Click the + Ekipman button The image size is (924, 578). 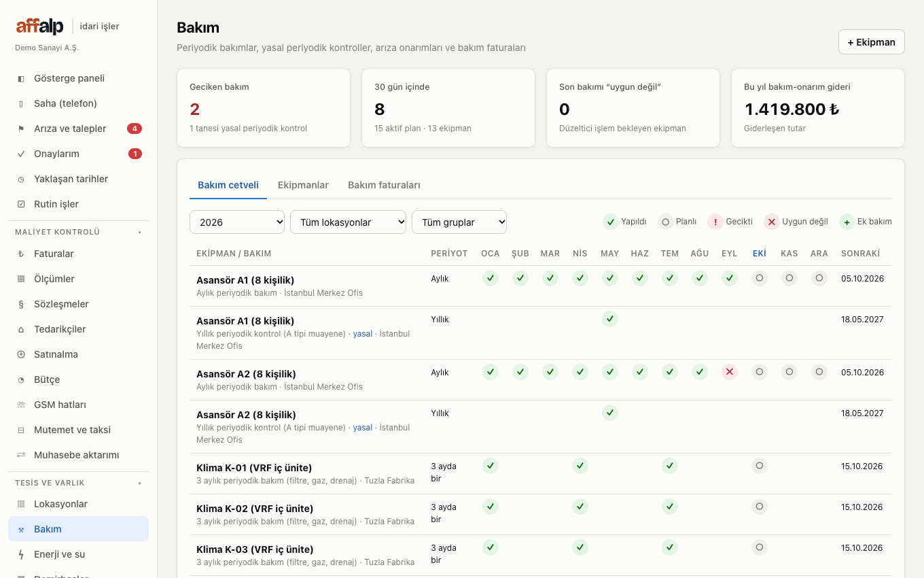click(x=872, y=42)
